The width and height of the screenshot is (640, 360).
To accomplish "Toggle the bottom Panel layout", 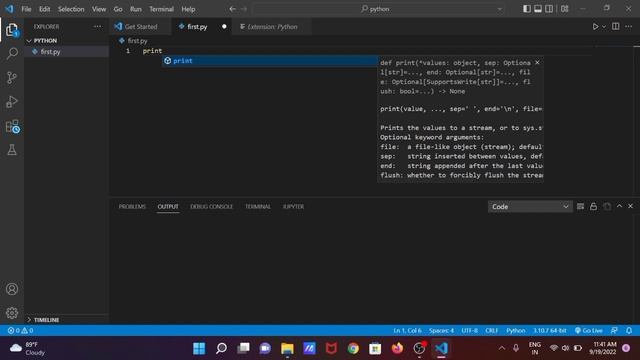I will tap(538, 9).
